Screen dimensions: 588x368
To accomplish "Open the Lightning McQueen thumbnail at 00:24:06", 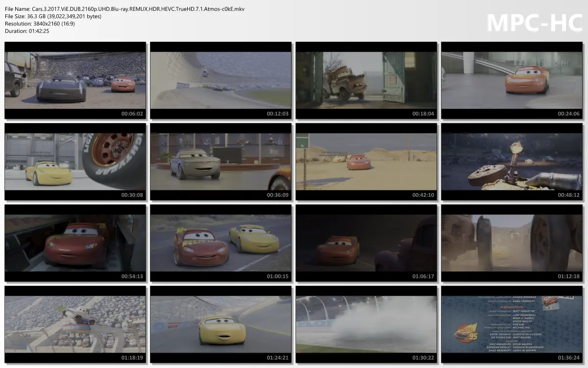I will [513, 80].
